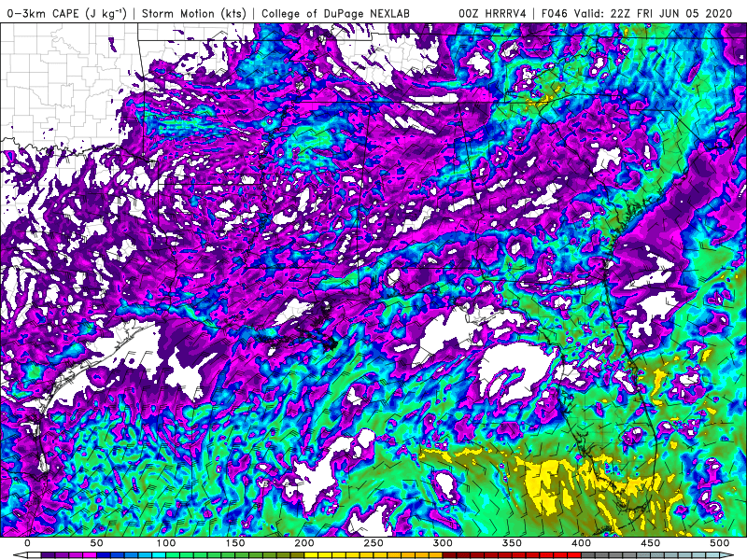Screen dimensions: 747x560
Task: Click the "00Z HRRRV4" model run label
Action: point(492,13)
